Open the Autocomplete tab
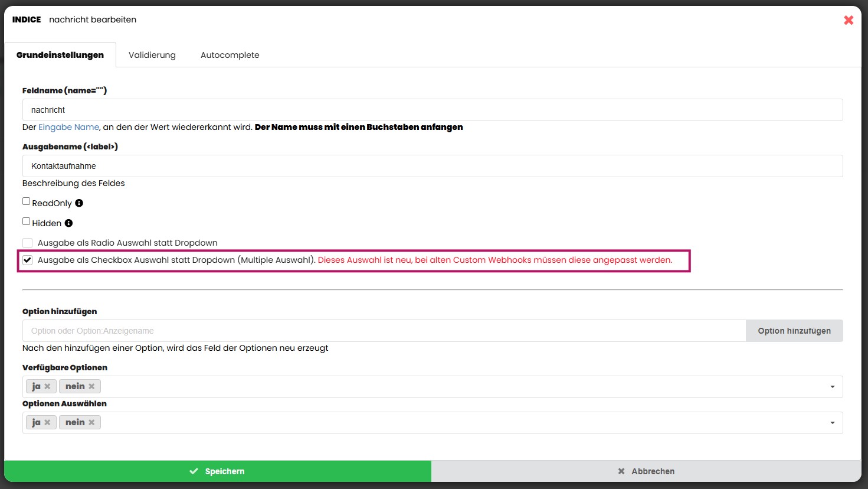Screen dimensions: 868x489 230,55
